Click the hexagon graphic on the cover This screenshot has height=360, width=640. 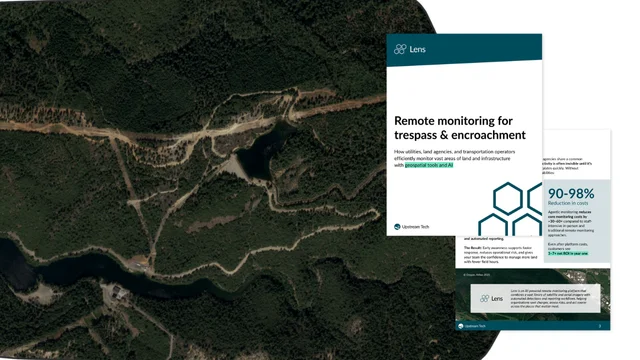pos(510,209)
